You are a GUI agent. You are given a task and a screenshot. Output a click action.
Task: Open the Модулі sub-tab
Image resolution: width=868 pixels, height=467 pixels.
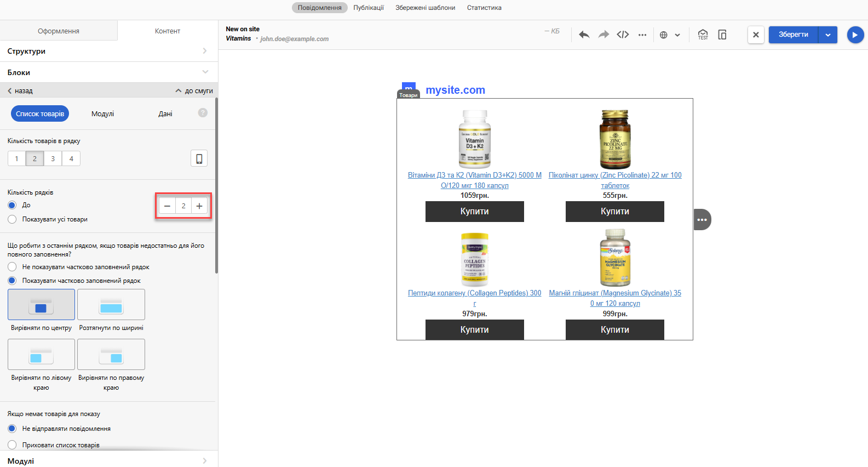[x=102, y=113]
